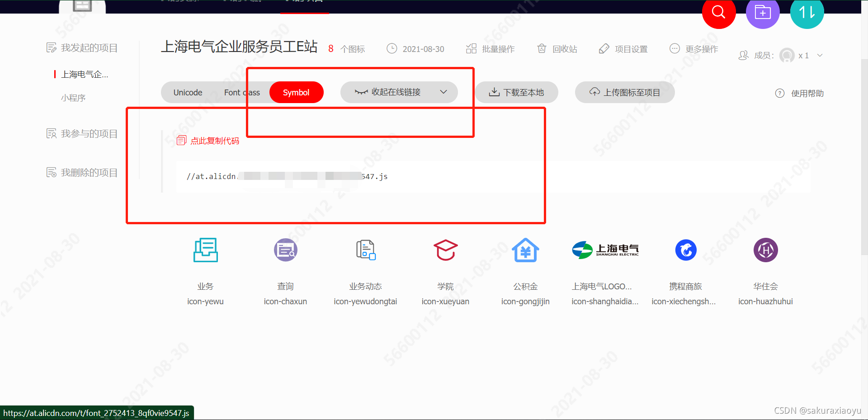The width and height of the screenshot is (868, 420).
Task: Select the 上海电气LOGO icon
Action: [x=605, y=250]
